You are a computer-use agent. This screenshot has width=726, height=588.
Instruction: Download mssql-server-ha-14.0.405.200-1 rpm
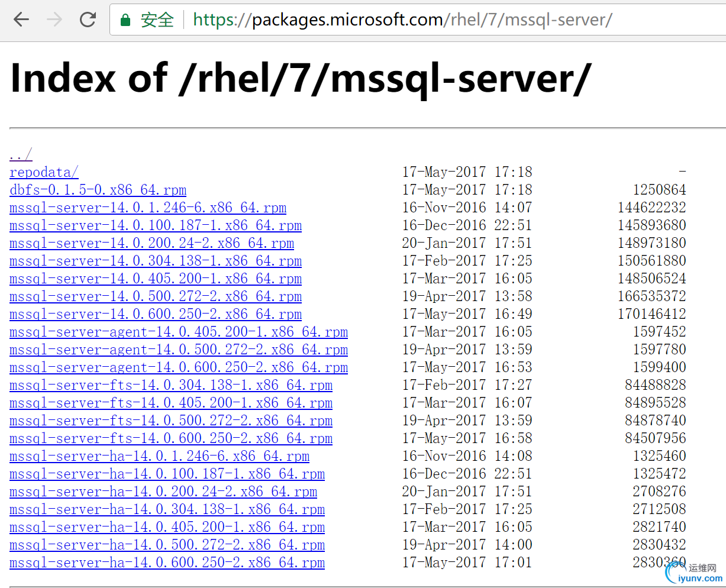pyautogui.click(x=167, y=527)
